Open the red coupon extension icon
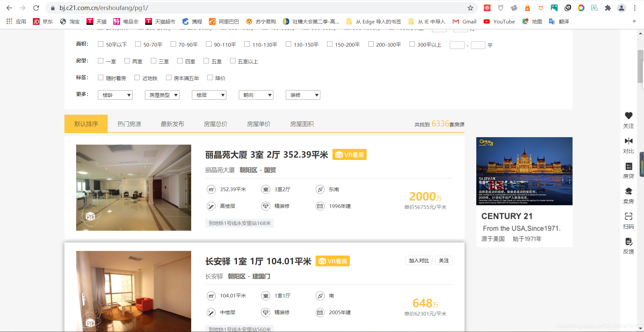 (487, 8)
